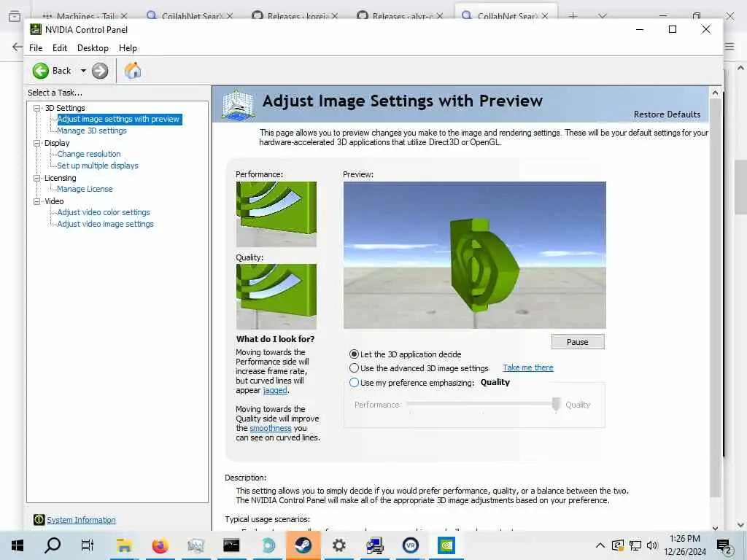
Task: Open Settings gear on taskbar
Action: click(x=338, y=545)
